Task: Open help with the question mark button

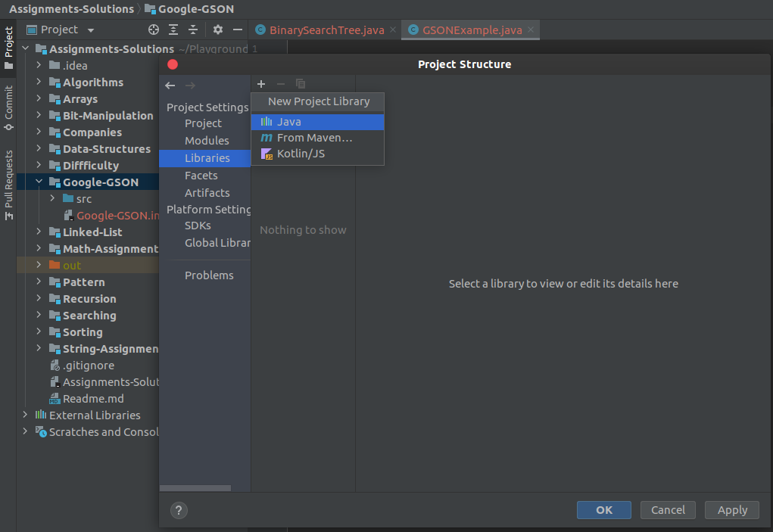Action: (179, 510)
